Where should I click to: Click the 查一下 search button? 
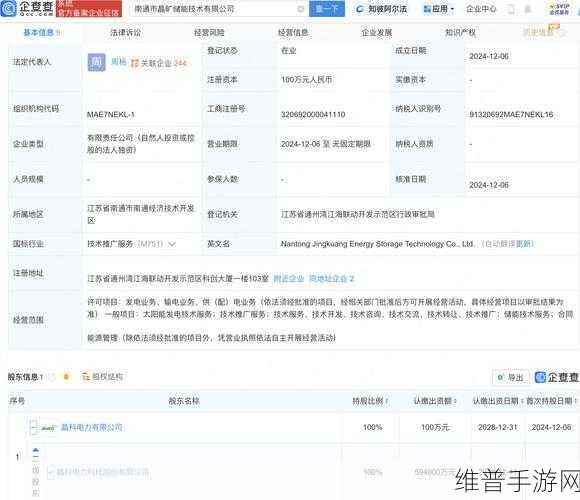[327, 9]
